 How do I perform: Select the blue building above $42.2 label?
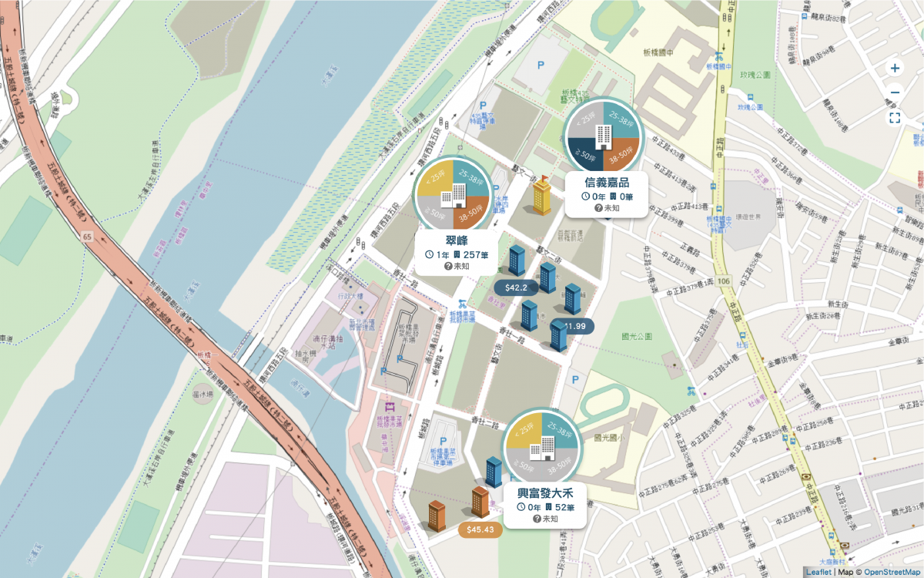[517, 260]
